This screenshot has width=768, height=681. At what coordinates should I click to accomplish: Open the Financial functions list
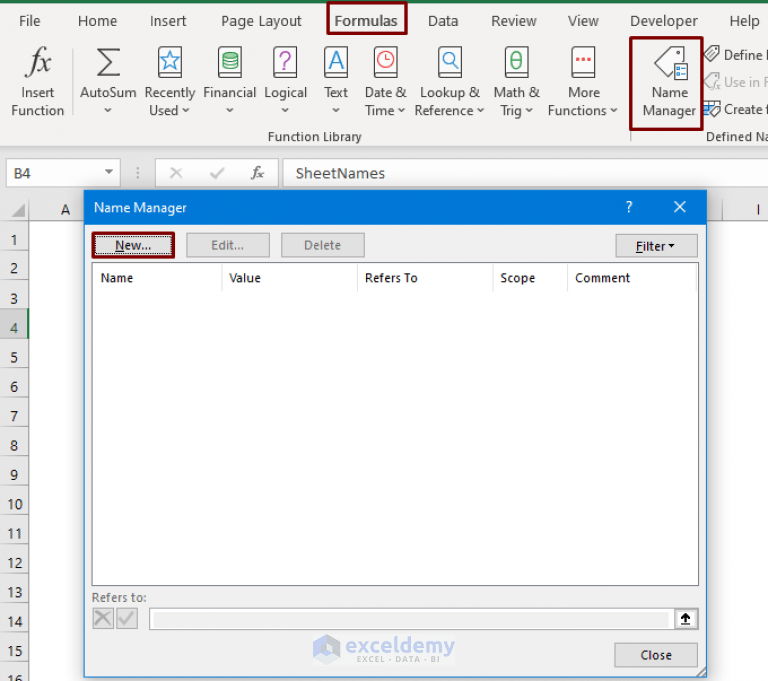(229, 81)
